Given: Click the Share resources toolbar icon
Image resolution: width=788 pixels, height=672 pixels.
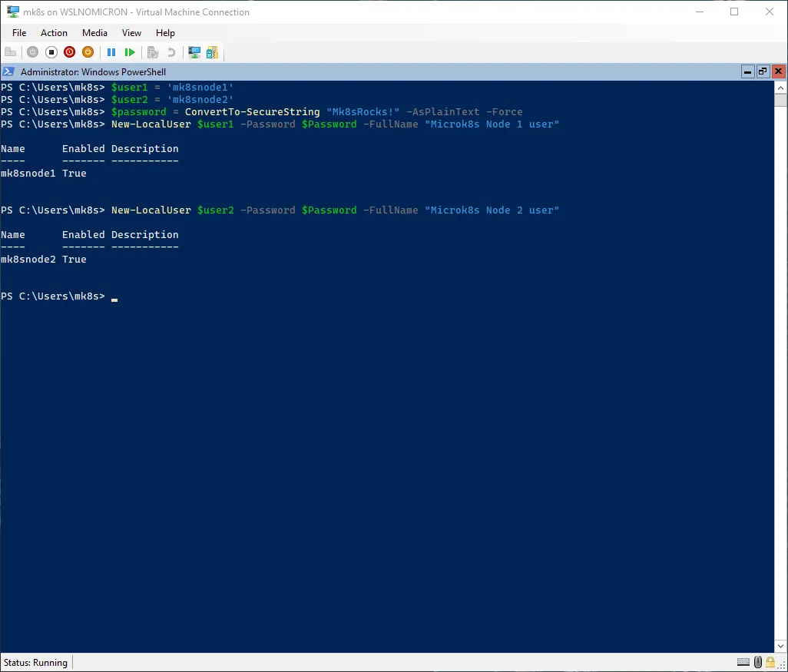Looking at the screenshot, I should [x=212, y=52].
